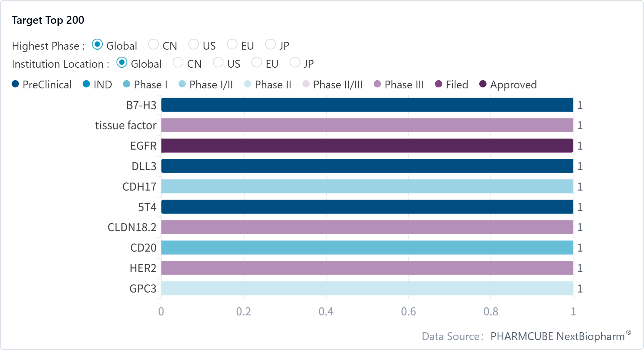Toggle the Phase I/II legend dot
Screen dimensions: 644x350
(x=182, y=84)
